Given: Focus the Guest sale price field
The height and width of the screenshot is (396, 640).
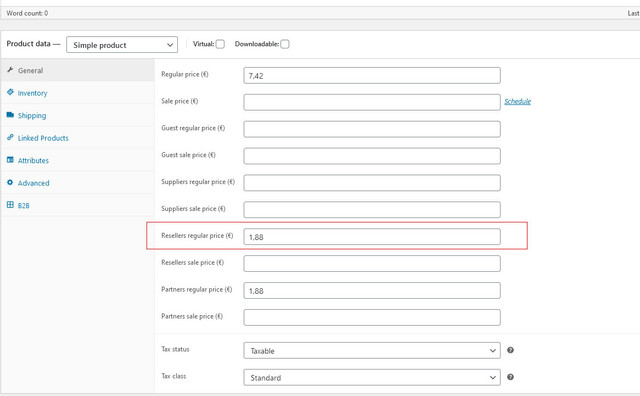Looking at the screenshot, I should point(372,156).
